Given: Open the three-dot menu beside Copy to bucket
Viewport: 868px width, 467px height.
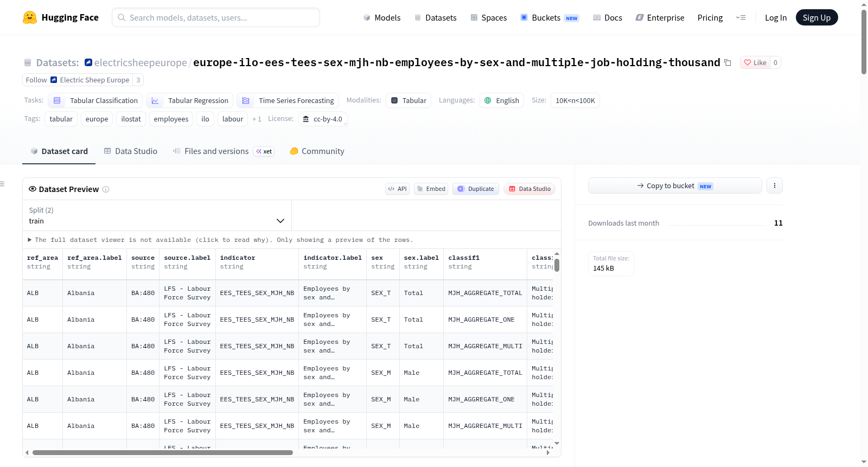Looking at the screenshot, I should coord(775,185).
